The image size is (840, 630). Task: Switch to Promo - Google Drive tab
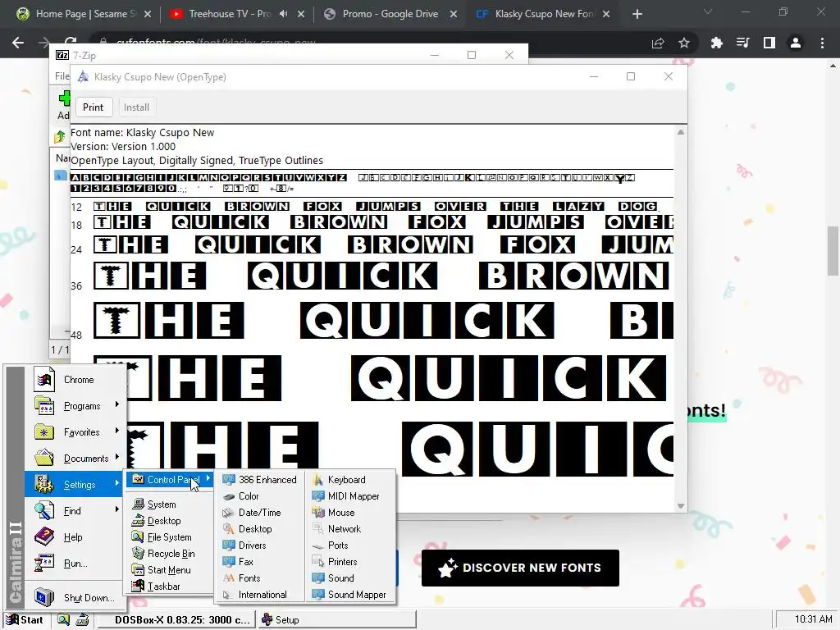point(390,14)
